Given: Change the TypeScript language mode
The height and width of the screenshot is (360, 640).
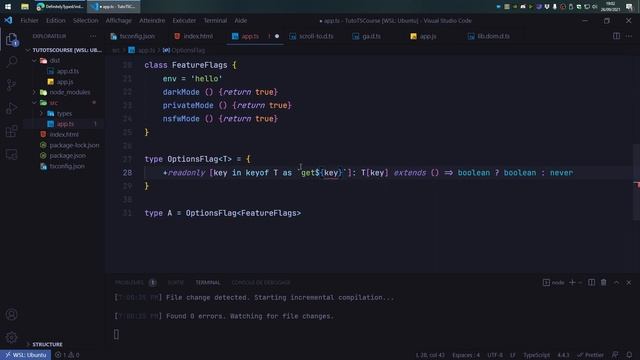Looking at the screenshot, I should click(536, 355).
